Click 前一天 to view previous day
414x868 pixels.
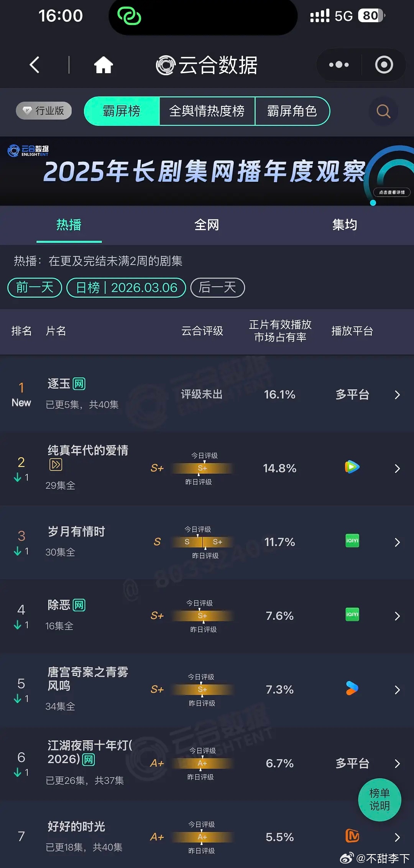[x=34, y=287]
